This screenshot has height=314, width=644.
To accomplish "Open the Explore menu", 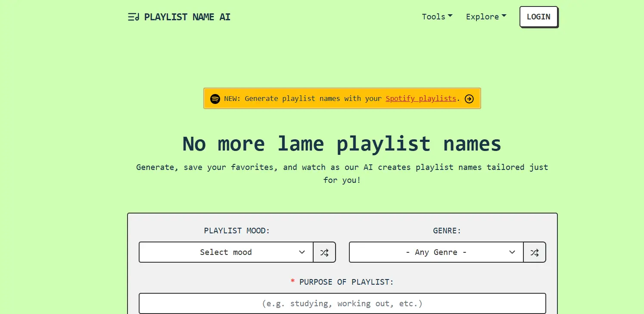I will [485, 16].
